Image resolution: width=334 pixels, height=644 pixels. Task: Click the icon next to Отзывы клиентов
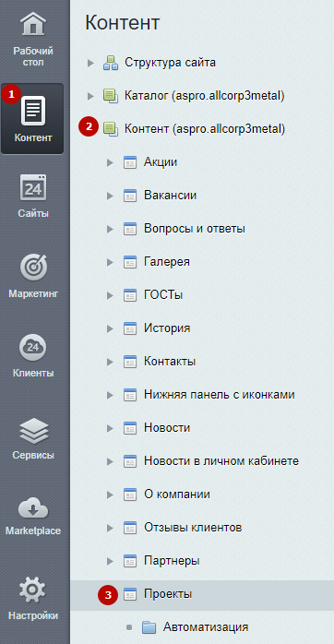click(x=130, y=528)
